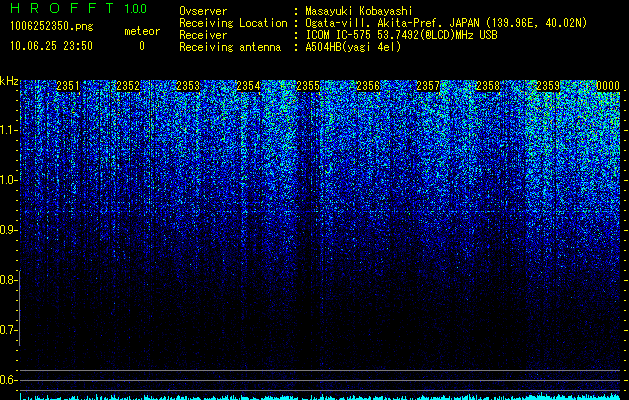Click the HROFFT title text
The height and width of the screenshot is (400, 629).
(x=62, y=8)
